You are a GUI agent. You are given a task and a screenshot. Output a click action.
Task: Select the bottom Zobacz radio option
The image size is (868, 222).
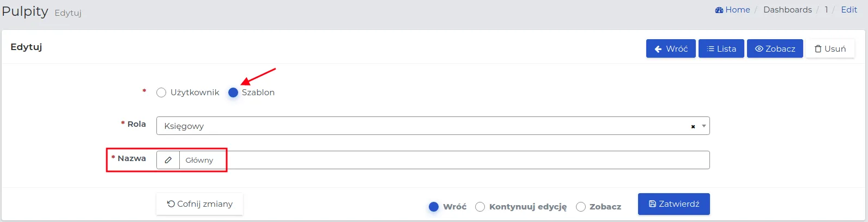click(581, 207)
